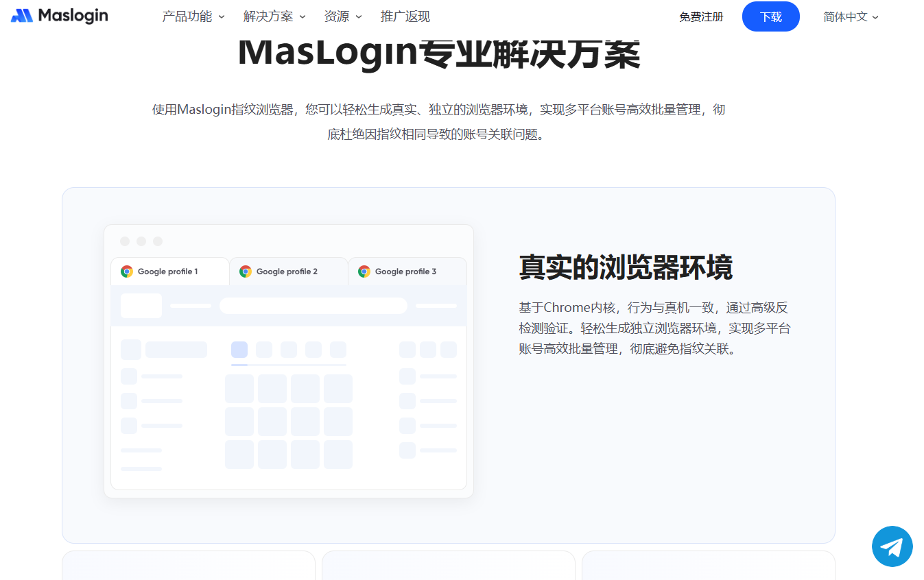Switch to Google profile 3 tab
This screenshot has width=924, height=580.
tap(405, 271)
